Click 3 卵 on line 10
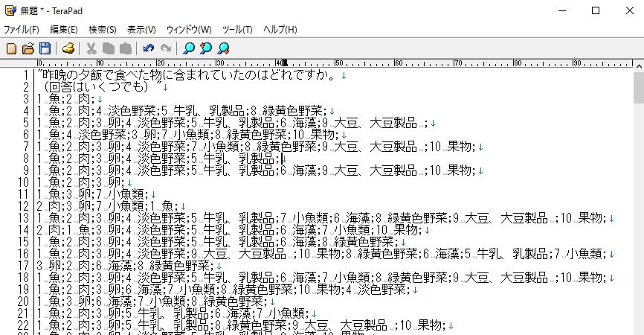The height and width of the screenshot is (335, 644). pos(109,182)
